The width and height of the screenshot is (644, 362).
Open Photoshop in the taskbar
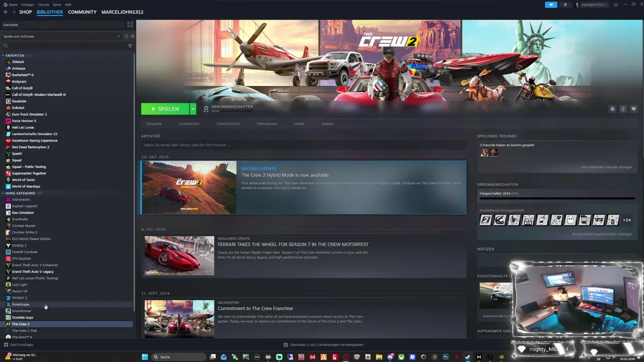pyautogui.click(x=445, y=357)
